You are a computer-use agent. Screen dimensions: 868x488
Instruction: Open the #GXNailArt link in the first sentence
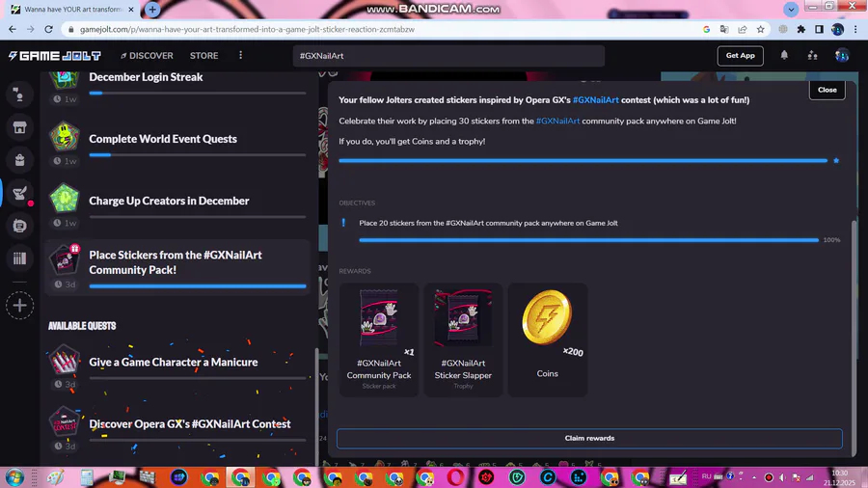(x=596, y=100)
